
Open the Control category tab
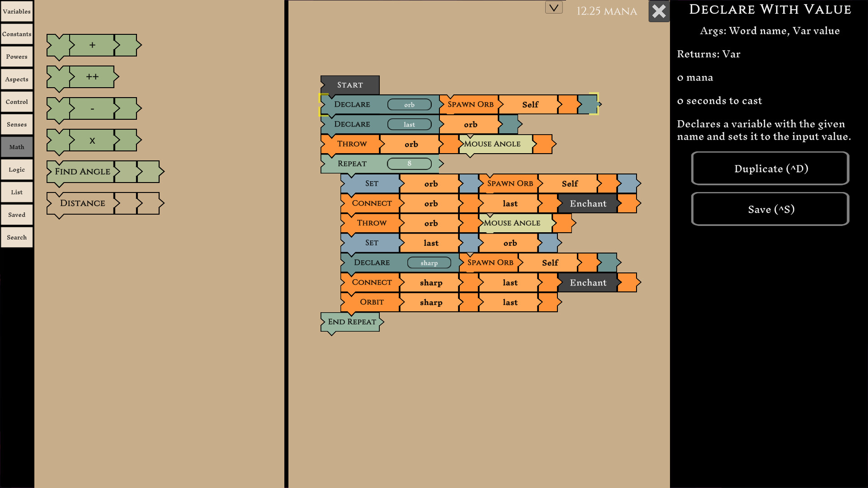point(17,102)
